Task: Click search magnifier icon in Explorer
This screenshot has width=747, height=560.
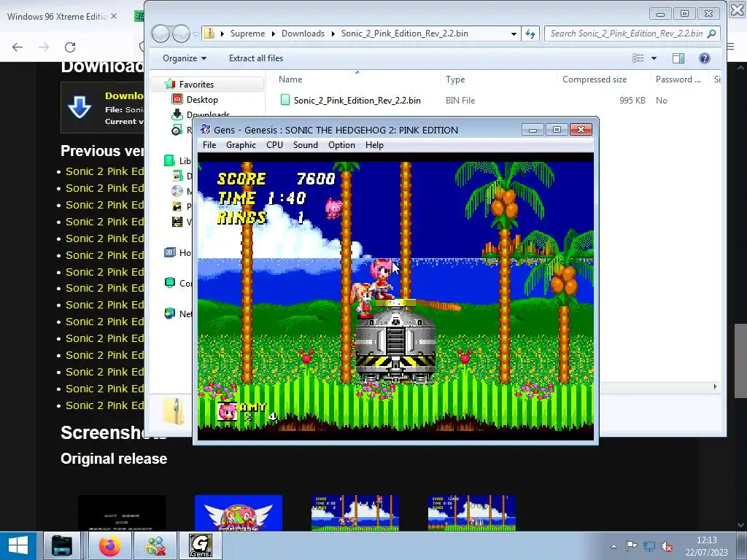Action: (712, 34)
